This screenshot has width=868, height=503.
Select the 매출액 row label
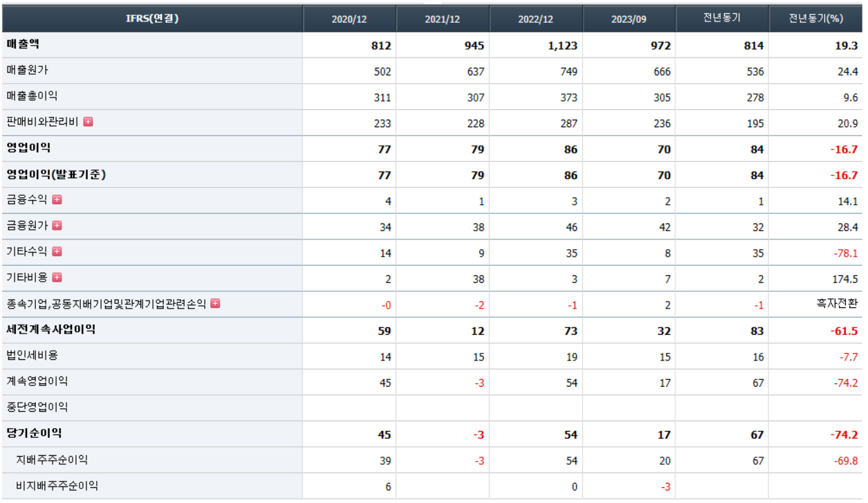click(23, 44)
